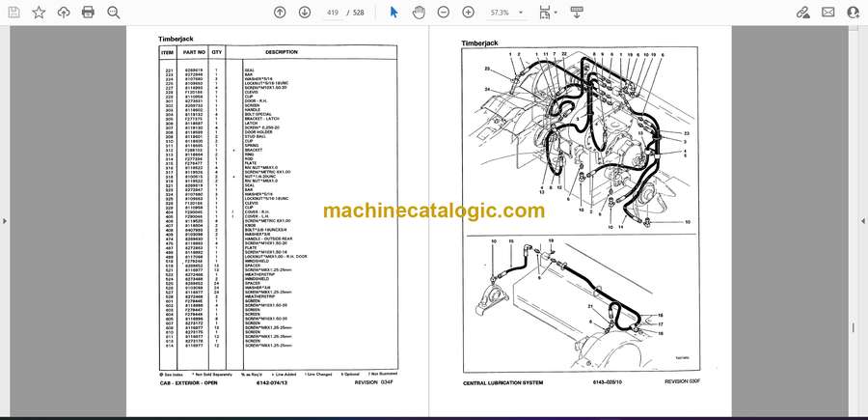868x420 pixels.
Task: Expand the right tools pane
Action: 863,221
